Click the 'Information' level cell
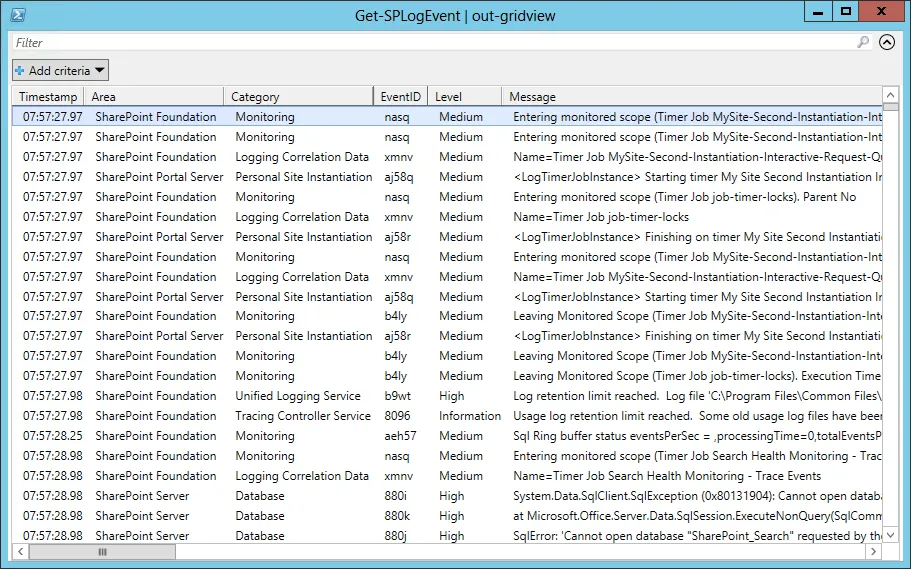The image size is (911, 569). [470, 416]
